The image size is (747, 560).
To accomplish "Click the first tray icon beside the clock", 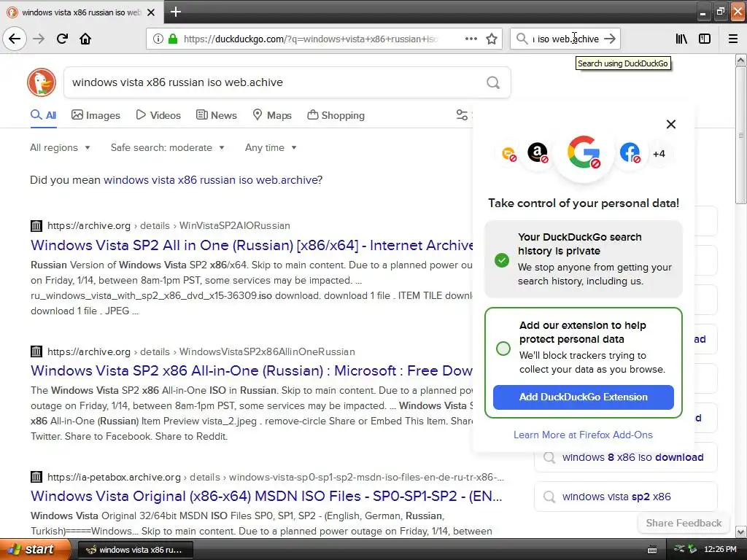I will coord(679,549).
